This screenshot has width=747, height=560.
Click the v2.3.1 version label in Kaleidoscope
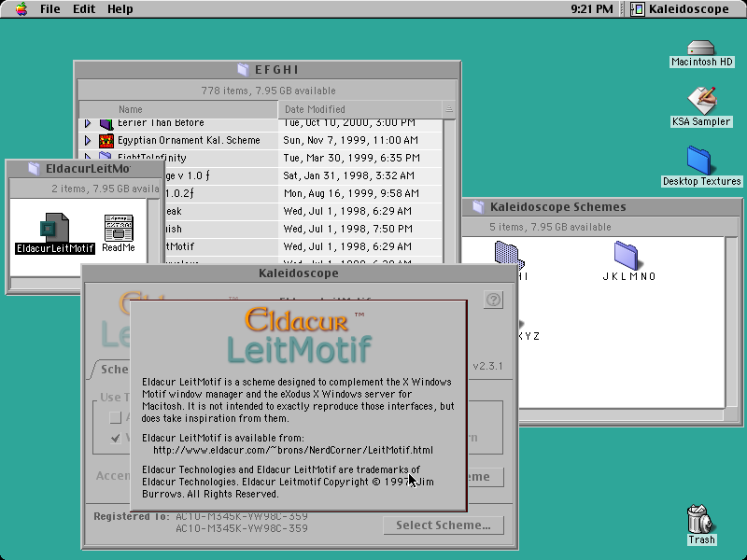487,366
